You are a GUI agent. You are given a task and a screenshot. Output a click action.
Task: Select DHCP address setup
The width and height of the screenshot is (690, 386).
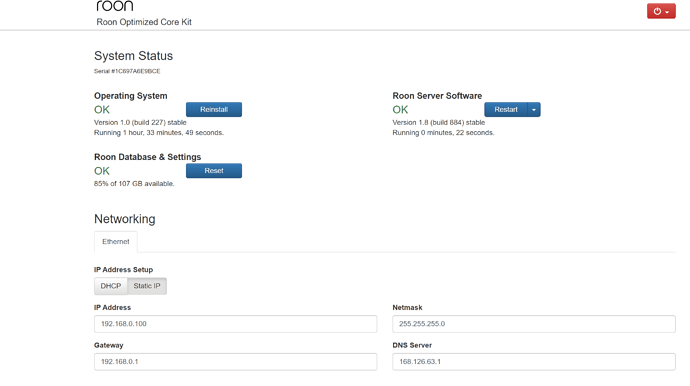(110, 286)
